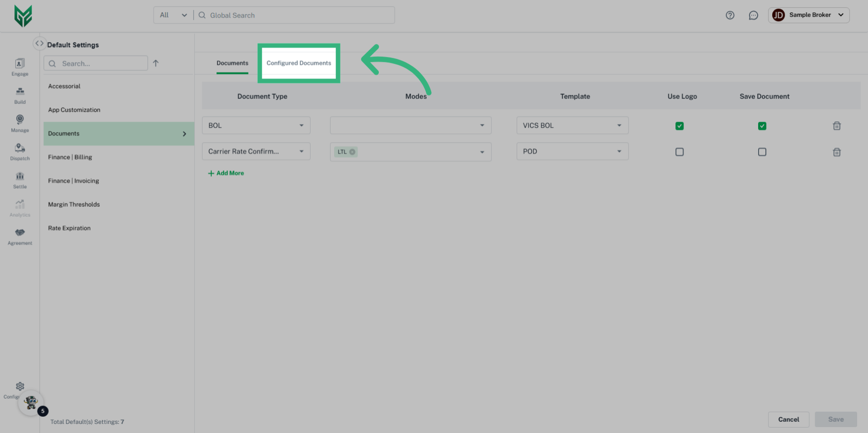Open Analytics from the left sidebar
Viewport: 868px width, 433px height.
tap(19, 208)
